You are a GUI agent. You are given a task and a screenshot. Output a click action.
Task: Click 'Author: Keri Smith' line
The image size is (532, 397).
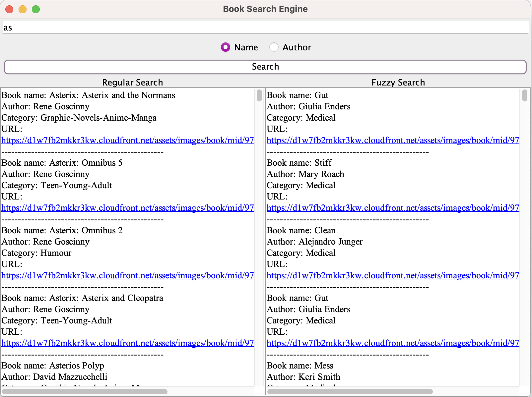303,377
